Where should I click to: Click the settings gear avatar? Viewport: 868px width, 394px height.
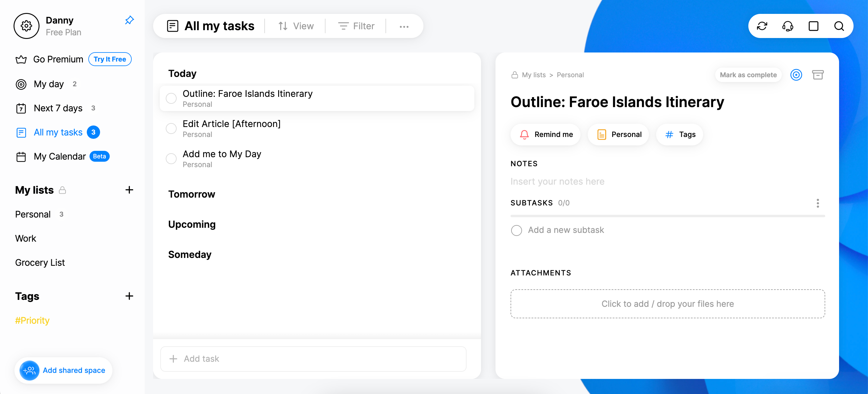(x=26, y=26)
